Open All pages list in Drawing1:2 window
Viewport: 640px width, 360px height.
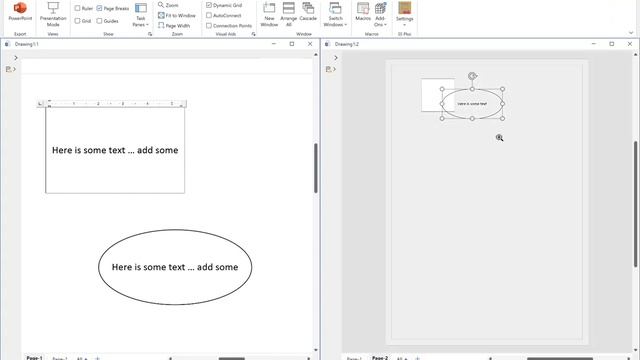pos(402,358)
